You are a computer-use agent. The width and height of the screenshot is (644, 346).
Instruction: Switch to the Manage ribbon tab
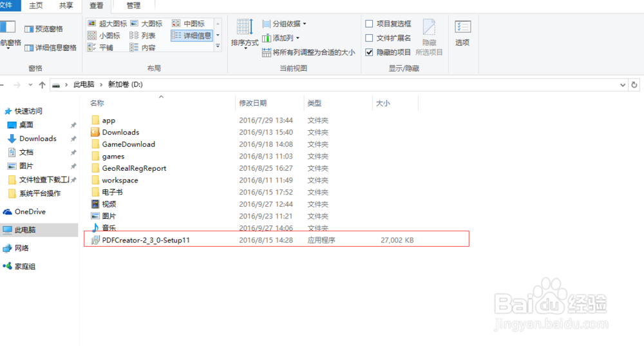pyautogui.click(x=133, y=5)
